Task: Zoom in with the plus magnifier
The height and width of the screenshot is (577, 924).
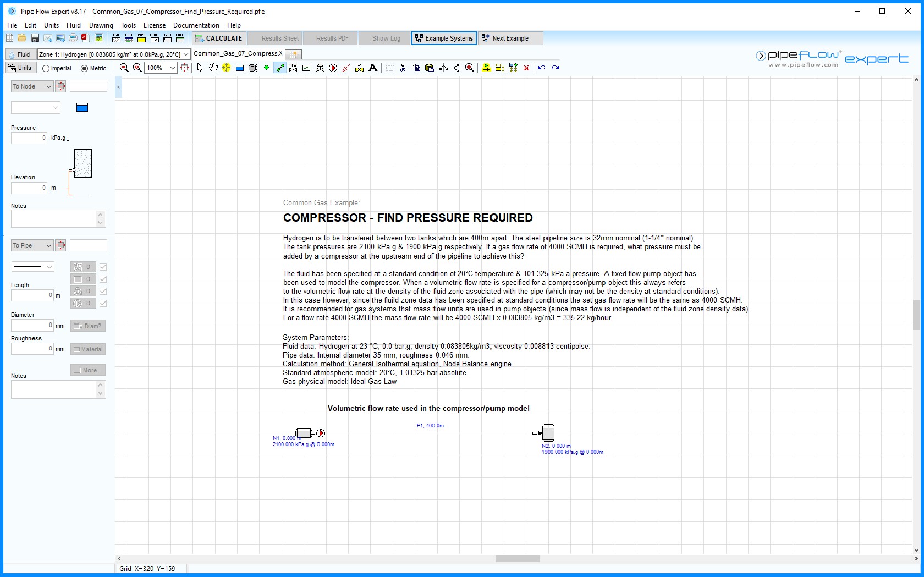Action: [137, 68]
